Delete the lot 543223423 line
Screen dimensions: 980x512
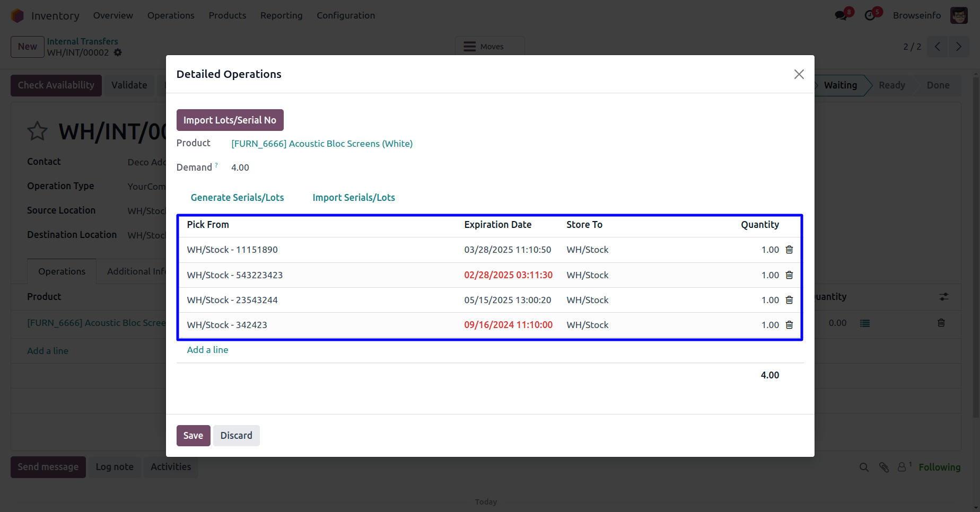point(789,275)
